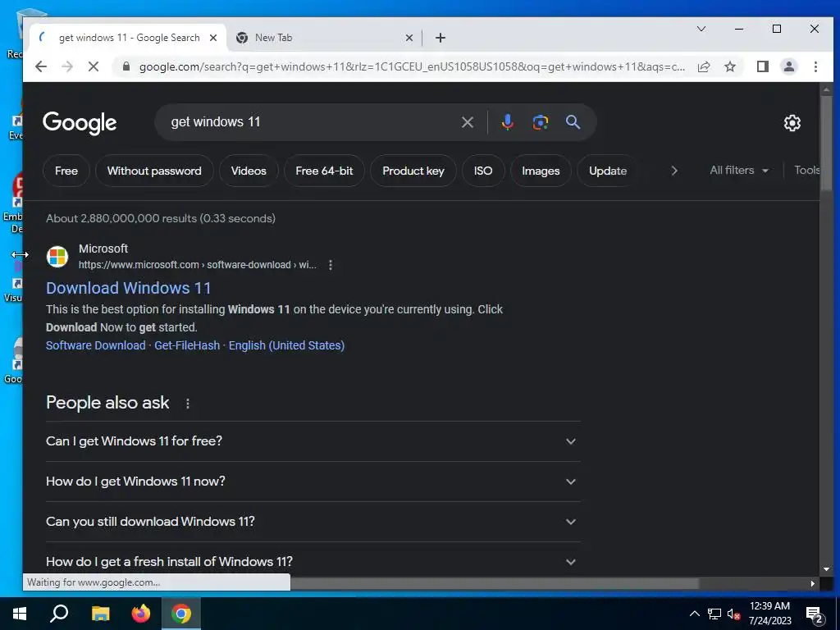The height and width of the screenshot is (630, 840).
Task: Start a voice search with microphone
Action: click(507, 122)
